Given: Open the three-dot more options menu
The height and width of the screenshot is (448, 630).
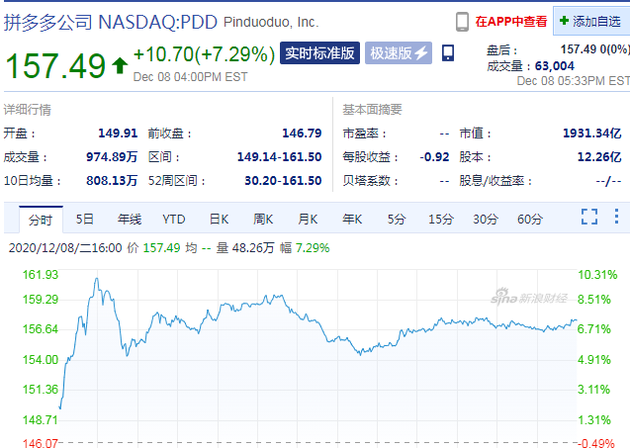Looking at the screenshot, I should click(x=616, y=217).
